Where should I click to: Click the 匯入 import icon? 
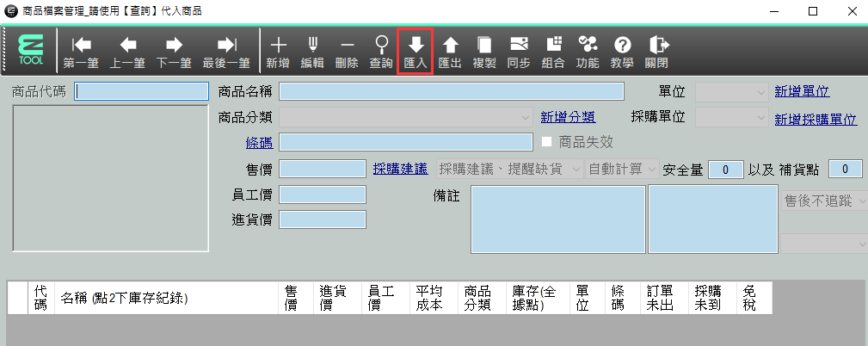coord(416,53)
